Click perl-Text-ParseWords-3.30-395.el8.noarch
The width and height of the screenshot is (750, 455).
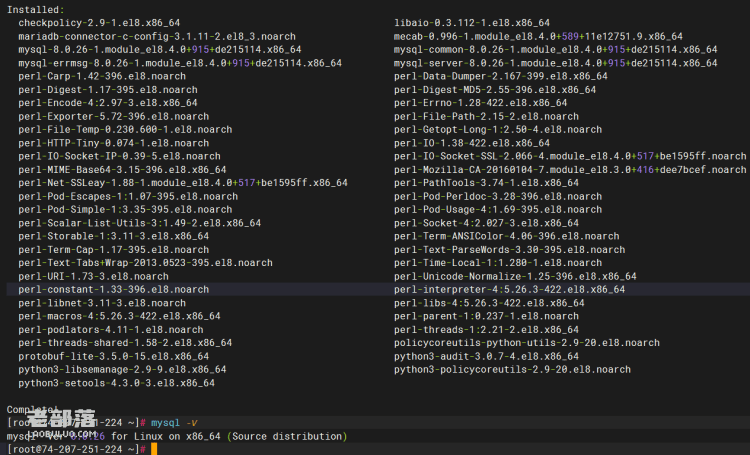click(509, 249)
